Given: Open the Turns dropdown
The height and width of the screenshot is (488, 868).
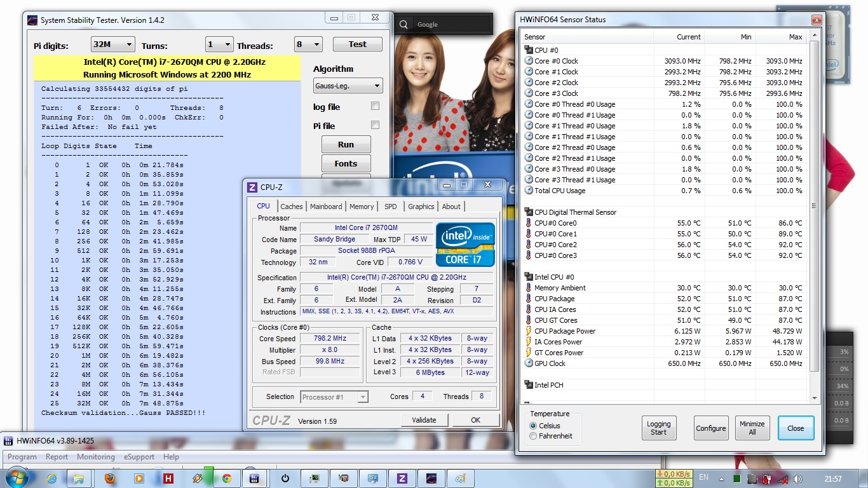Looking at the screenshot, I should pos(219,44).
